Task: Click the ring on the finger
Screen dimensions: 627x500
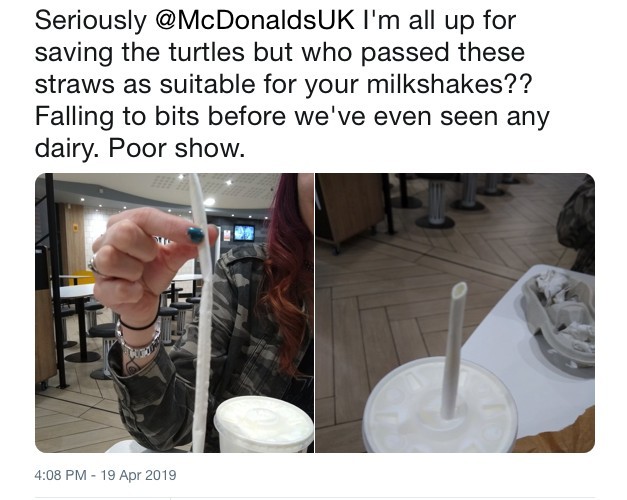Action: pos(96,266)
